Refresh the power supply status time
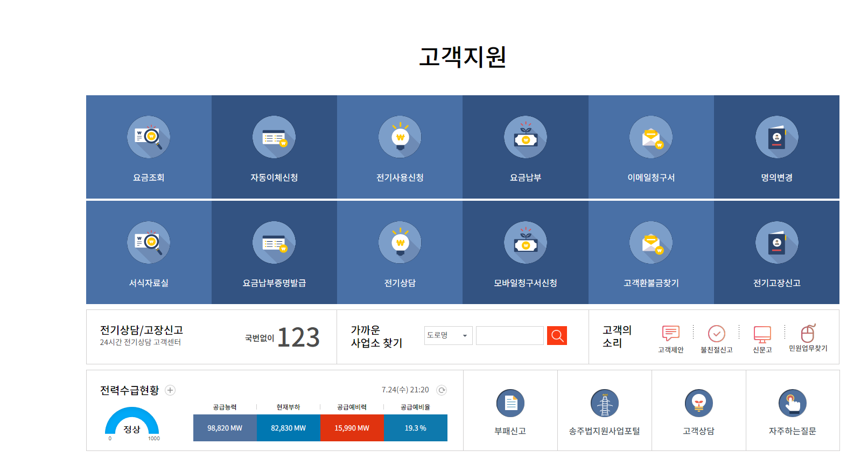 (442, 390)
